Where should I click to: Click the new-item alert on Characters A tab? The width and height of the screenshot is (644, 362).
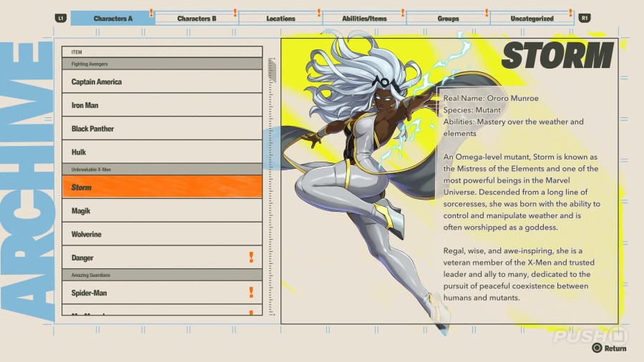point(151,13)
